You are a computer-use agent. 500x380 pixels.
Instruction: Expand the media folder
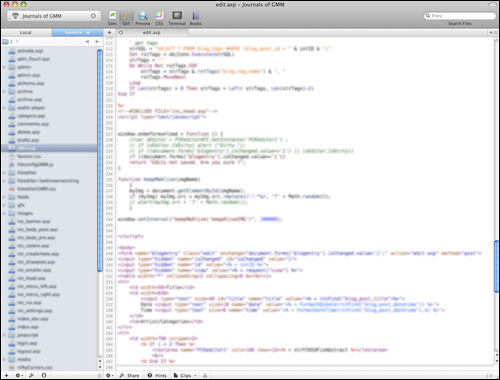[x=4, y=359]
